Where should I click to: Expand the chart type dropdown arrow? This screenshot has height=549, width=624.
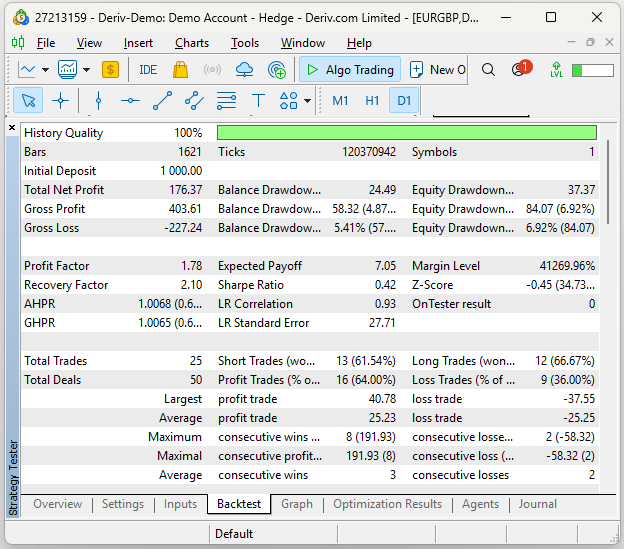(45, 70)
